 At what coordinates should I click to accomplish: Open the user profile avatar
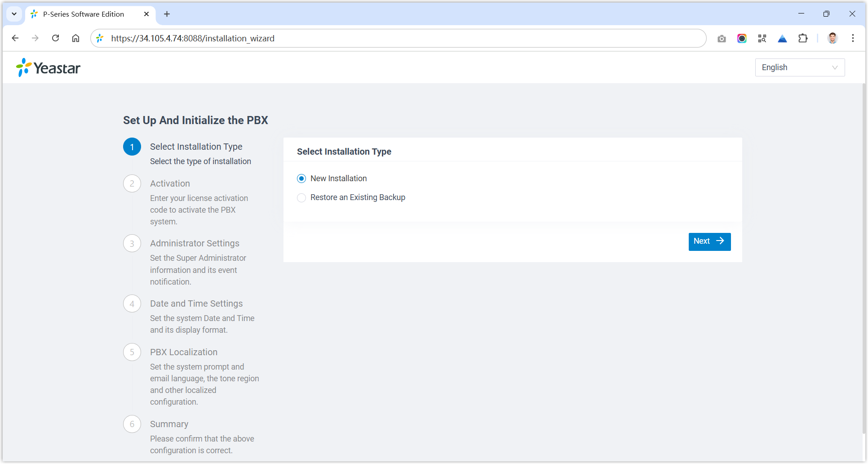(x=833, y=39)
